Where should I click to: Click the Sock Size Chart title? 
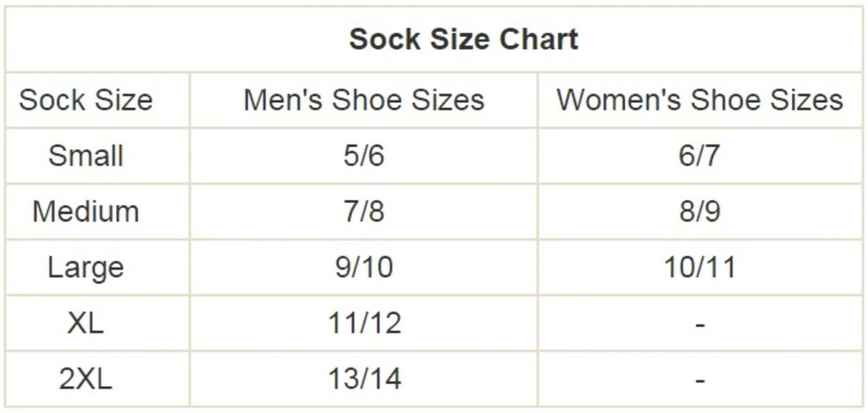[x=463, y=39]
